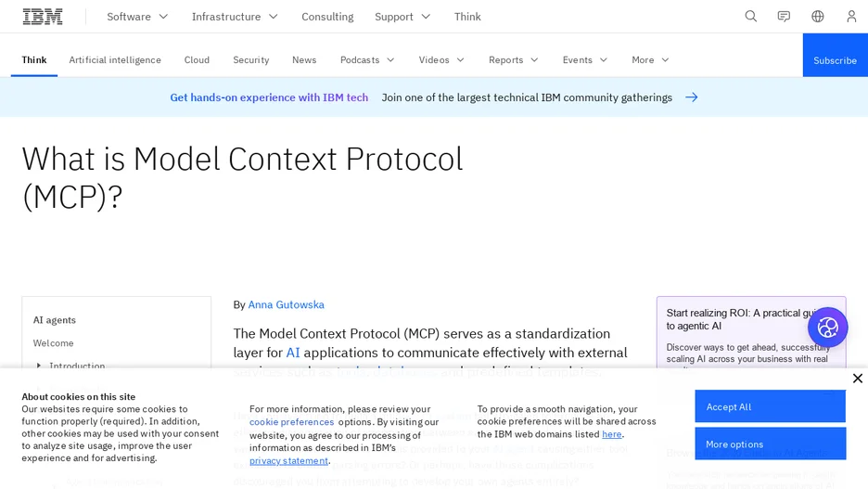Expand the Infrastructure dropdown menu
Screen dimensions: 868x489
[235, 17]
